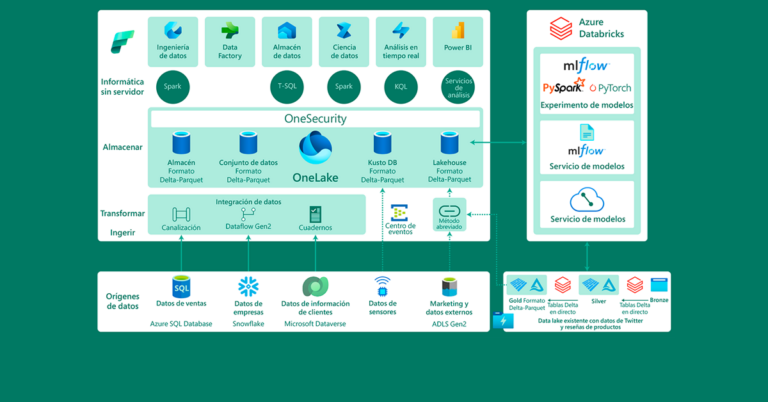Select the Microsoft Dataverse icon
Screen dimensions: 768x402
[315, 286]
